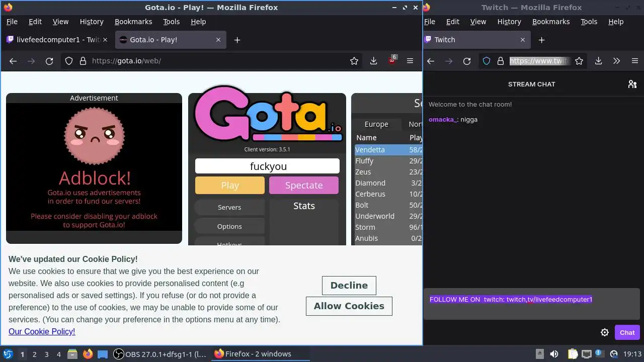Open File menu in Gota.io window
This screenshot has height=362, width=644.
12,22
